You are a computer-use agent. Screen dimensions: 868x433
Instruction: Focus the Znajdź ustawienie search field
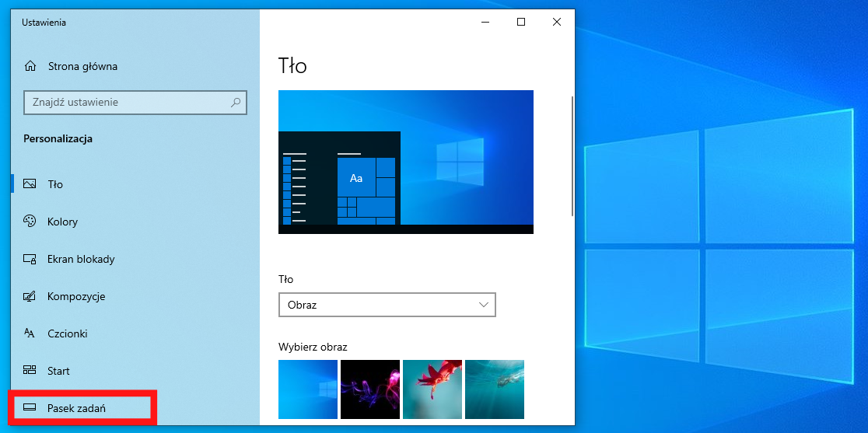(x=135, y=103)
